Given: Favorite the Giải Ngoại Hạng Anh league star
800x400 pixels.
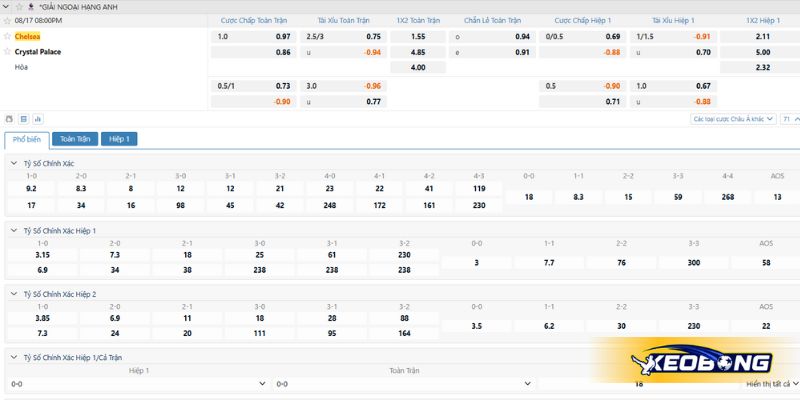Looking at the screenshot, I should coord(19,7).
